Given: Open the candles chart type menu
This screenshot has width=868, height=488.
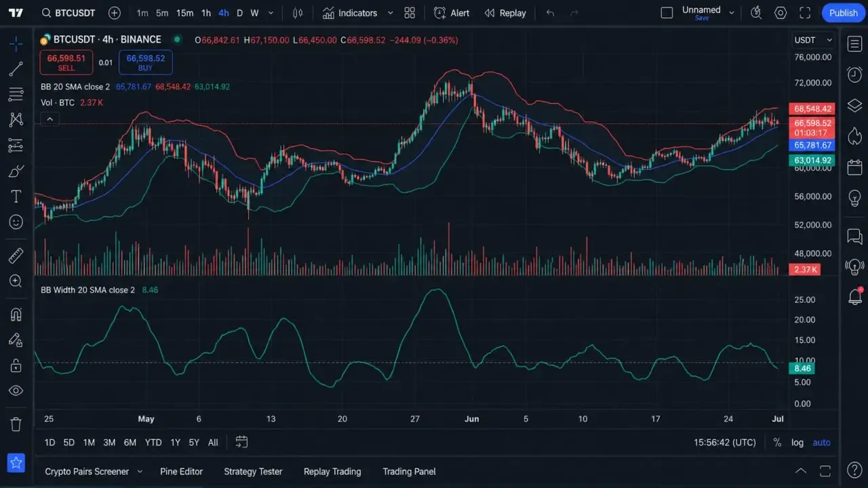Looking at the screenshot, I should point(298,13).
